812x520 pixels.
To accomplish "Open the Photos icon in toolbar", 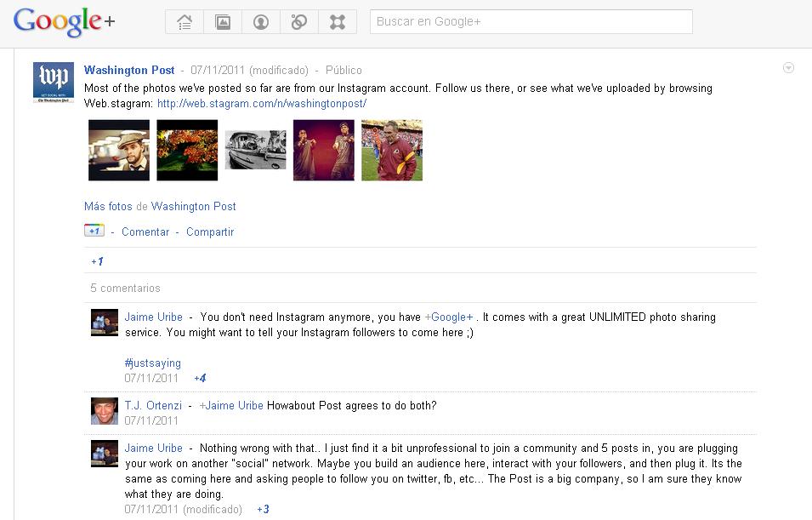I will 223,22.
